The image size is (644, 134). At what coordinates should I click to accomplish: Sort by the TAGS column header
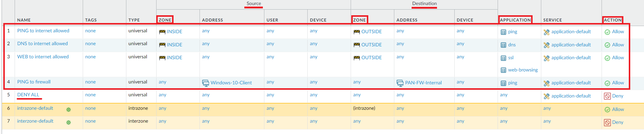91,20
